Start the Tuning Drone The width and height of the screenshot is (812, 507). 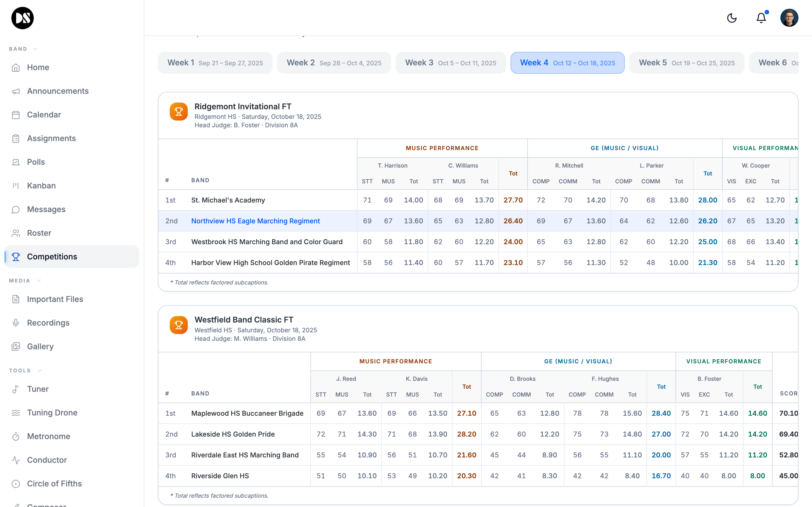[x=52, y=412]
